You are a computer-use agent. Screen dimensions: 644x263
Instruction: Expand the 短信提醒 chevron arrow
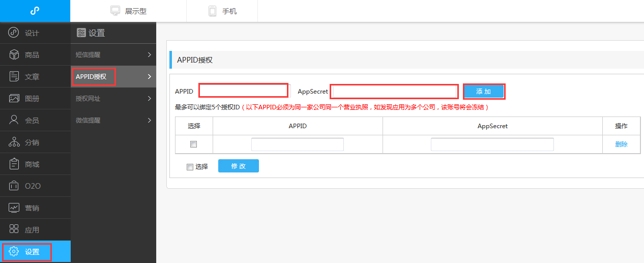[150, 54]
